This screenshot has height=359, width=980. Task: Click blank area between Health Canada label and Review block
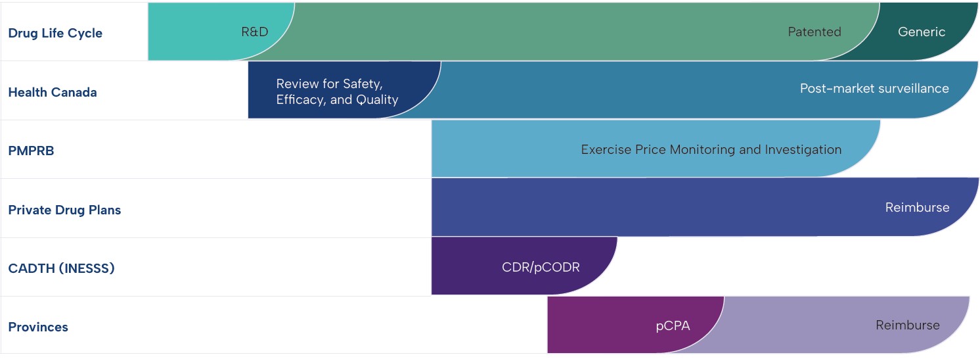pos(171,91)
